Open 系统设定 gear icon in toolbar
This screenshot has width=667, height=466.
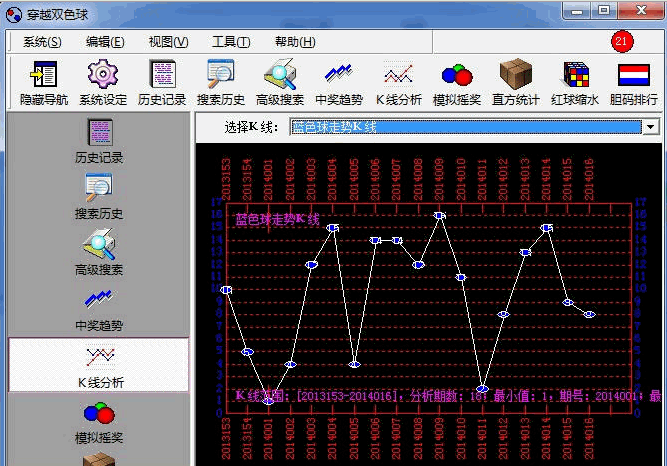[x=103, y=83]
